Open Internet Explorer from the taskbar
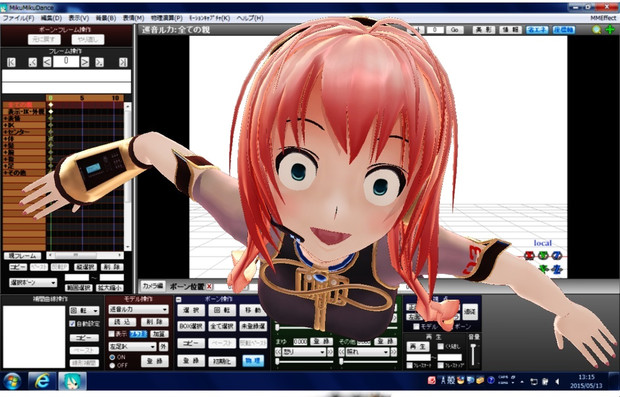 pyautogui.click(x=42, y=381)
